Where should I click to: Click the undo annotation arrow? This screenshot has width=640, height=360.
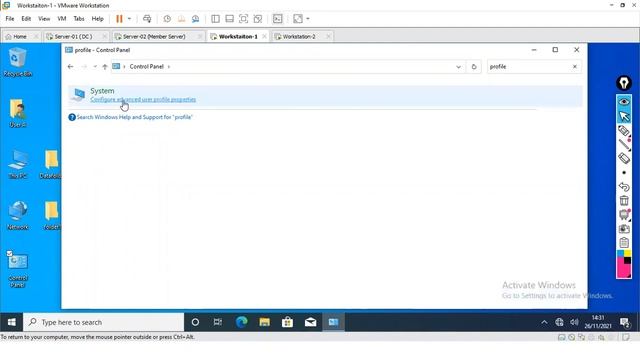624,187
